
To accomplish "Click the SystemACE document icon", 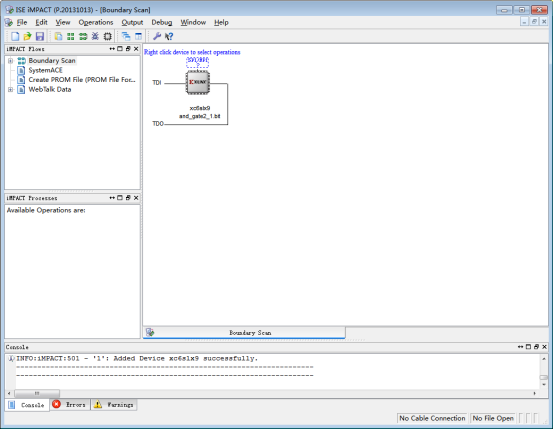I will click(x=22, y=70).
